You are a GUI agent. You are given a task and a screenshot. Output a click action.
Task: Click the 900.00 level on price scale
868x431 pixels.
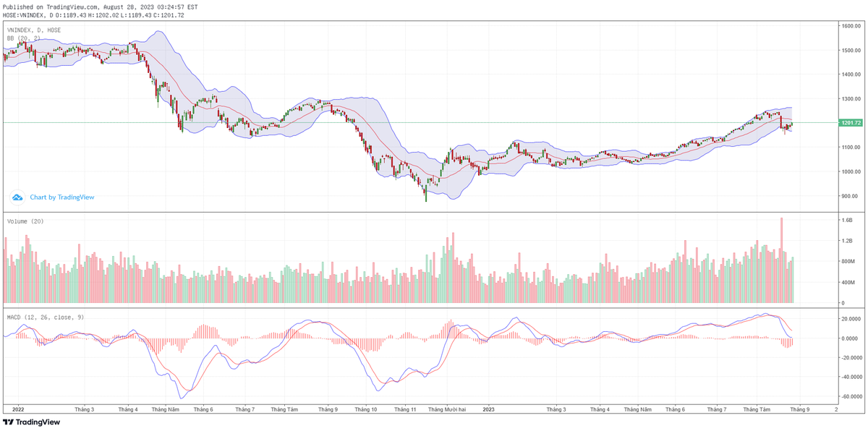tap(848, 196)
